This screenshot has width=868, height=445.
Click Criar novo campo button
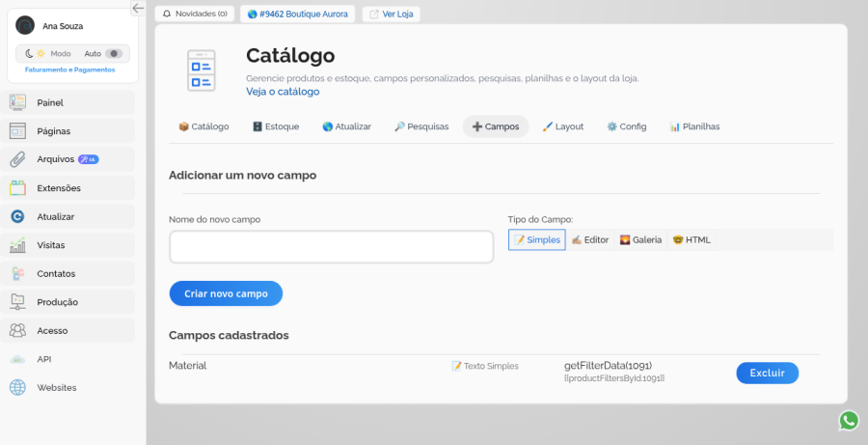click(x=226, y=293)
